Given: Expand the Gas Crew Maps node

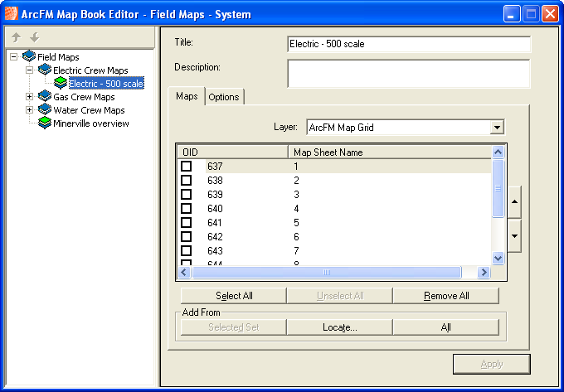Looking at the screenshot, I should pos(30,97).
